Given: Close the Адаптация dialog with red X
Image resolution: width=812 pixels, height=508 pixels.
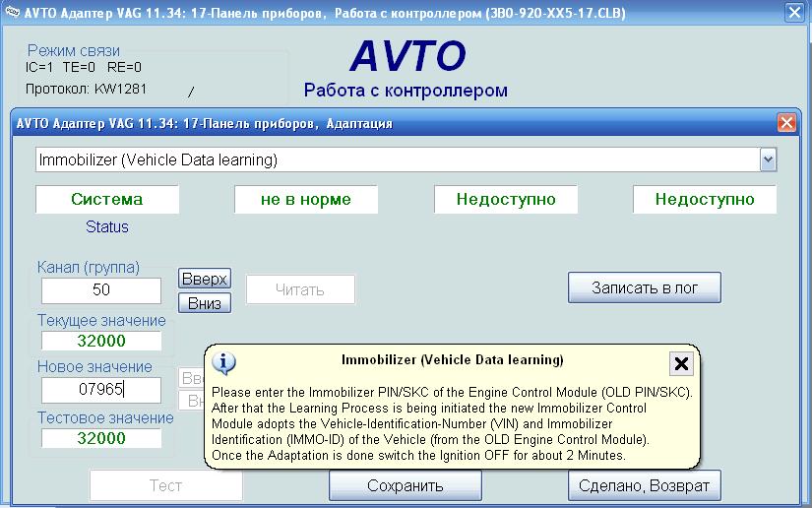Looking at the screenshot, I should click(786, 123).
